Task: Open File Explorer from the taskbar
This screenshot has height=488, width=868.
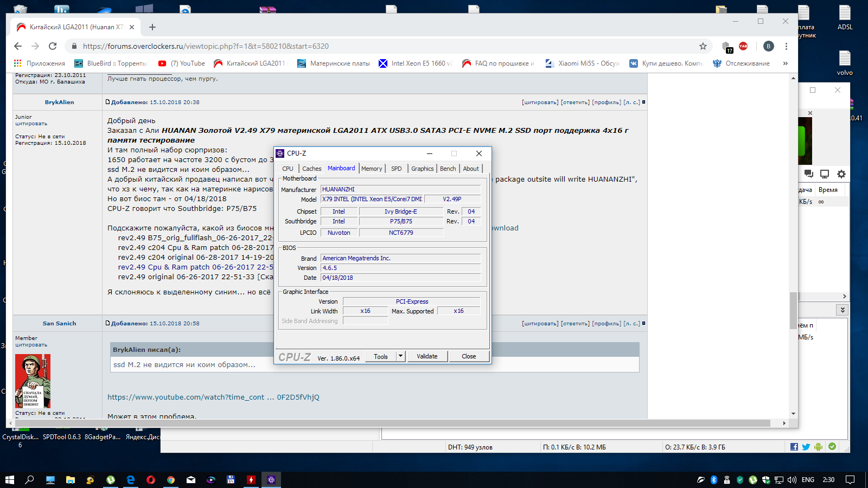Action: [70, 480]
